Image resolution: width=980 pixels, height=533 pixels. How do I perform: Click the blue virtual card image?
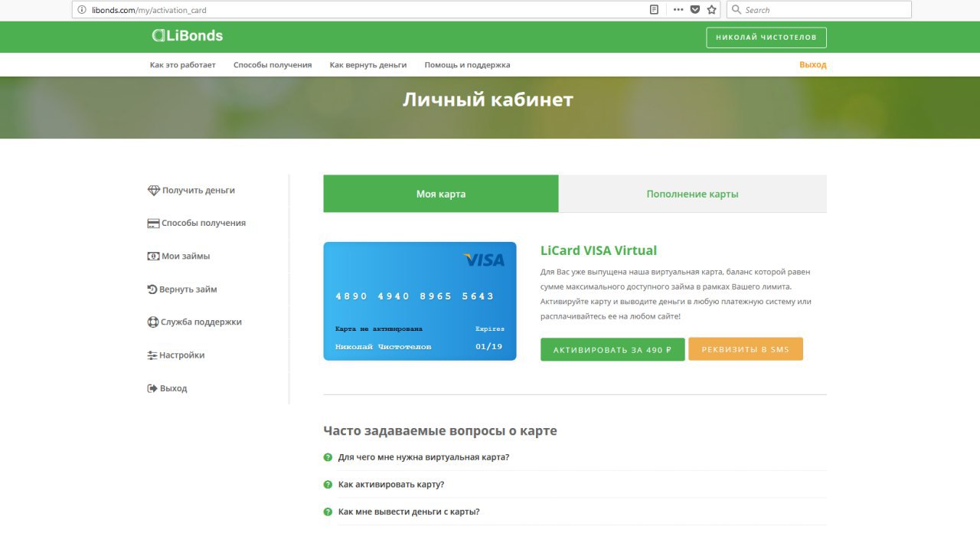point(420,301)
